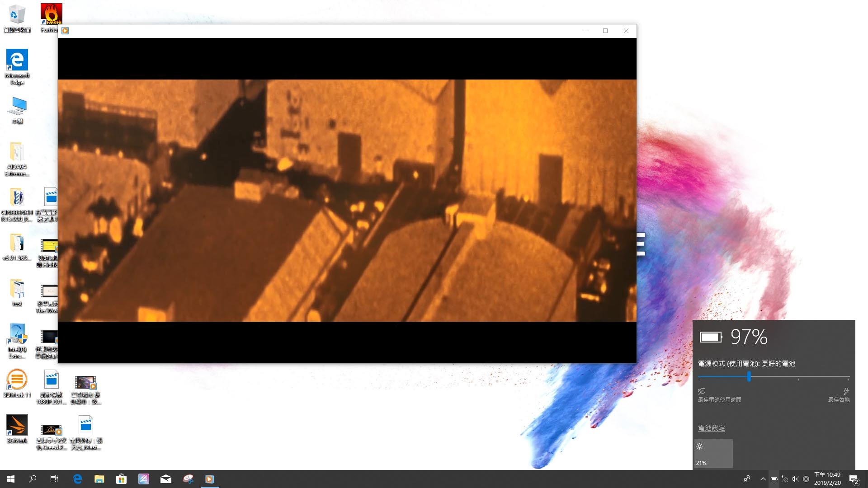The image size is (868, 488).
Task: Open taskbar search
Action: click(x=33, y=479)
